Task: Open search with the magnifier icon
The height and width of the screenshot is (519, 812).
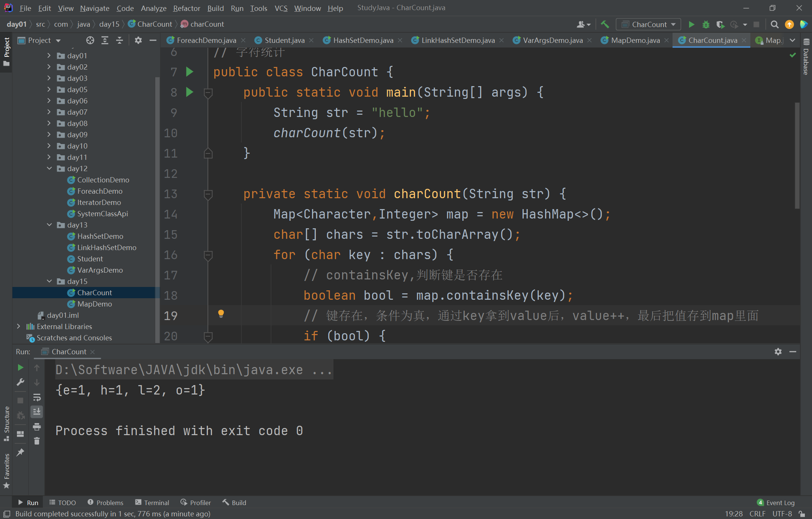Action: pos(774,24)
